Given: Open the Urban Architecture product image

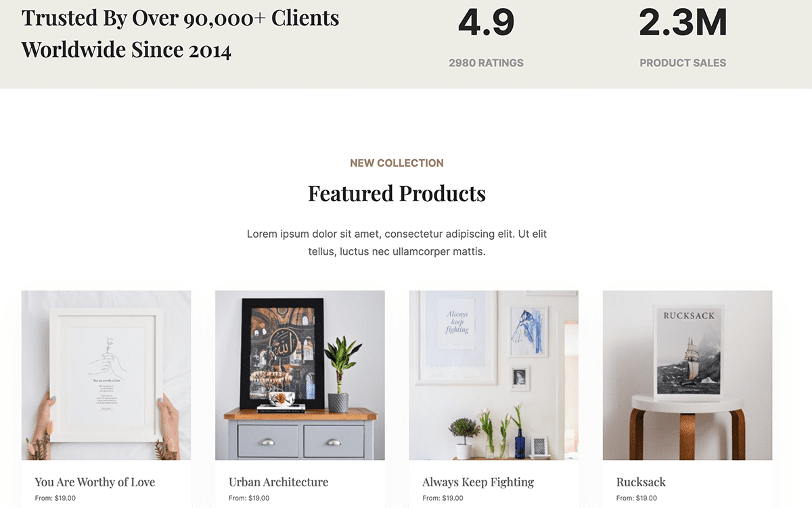Looking at the screenshot, I should pyautogui.click(x=300, y=375).
